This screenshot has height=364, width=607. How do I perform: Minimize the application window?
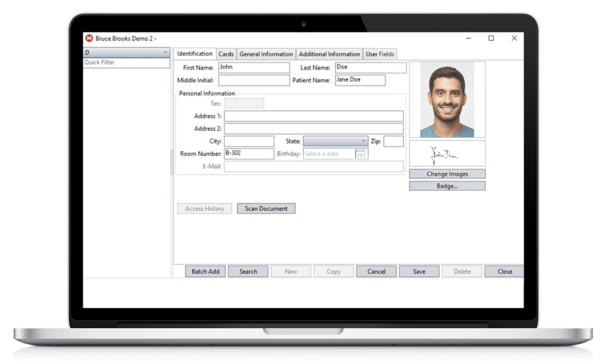[468, 39]
